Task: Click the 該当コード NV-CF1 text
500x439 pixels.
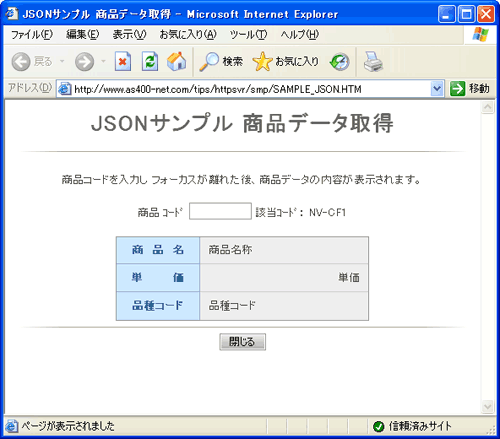Action: coord(301,212)
